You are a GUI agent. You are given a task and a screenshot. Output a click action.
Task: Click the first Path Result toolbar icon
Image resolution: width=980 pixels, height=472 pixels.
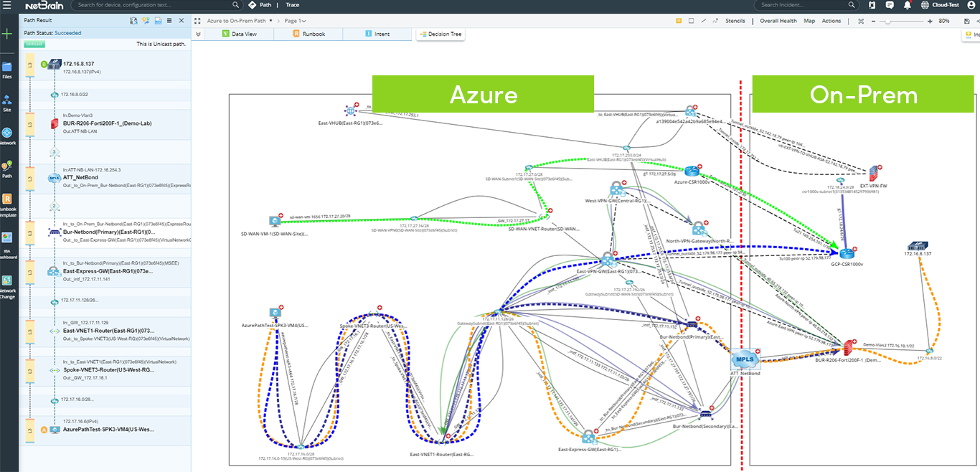click(133, 21)
